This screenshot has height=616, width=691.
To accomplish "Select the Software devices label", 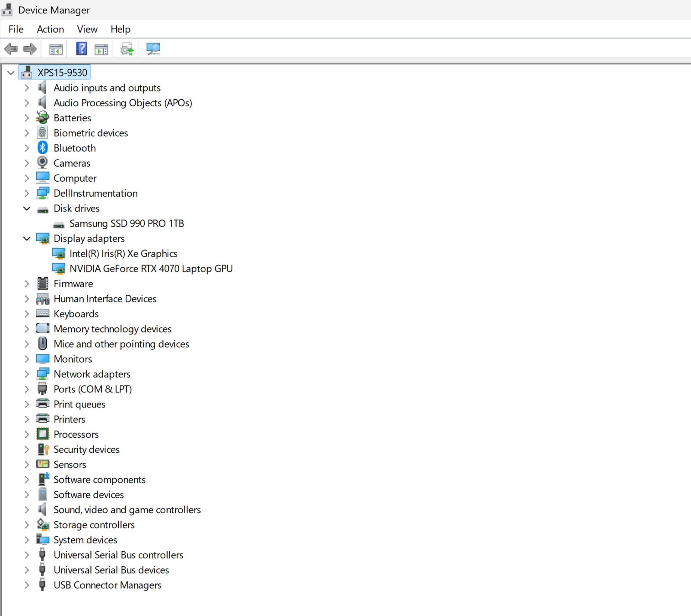I will pos(89,494).
